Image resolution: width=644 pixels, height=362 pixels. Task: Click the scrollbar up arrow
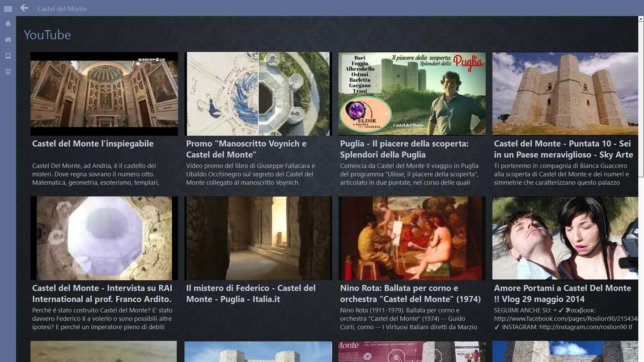641,19
